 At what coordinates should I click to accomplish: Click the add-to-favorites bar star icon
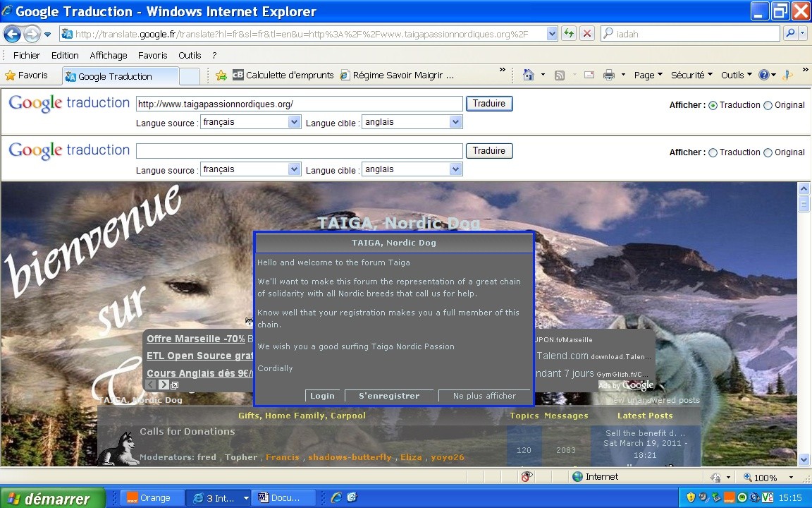[x=221, y=75]
